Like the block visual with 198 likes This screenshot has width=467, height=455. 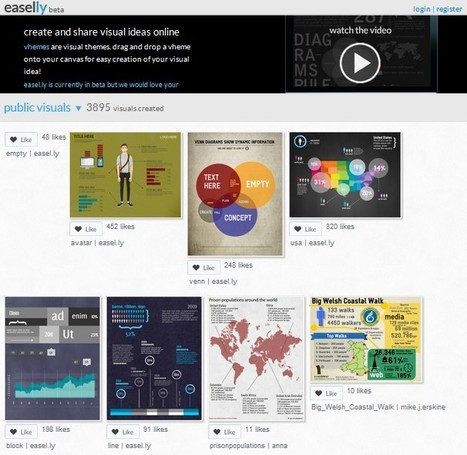coord(21,432)
